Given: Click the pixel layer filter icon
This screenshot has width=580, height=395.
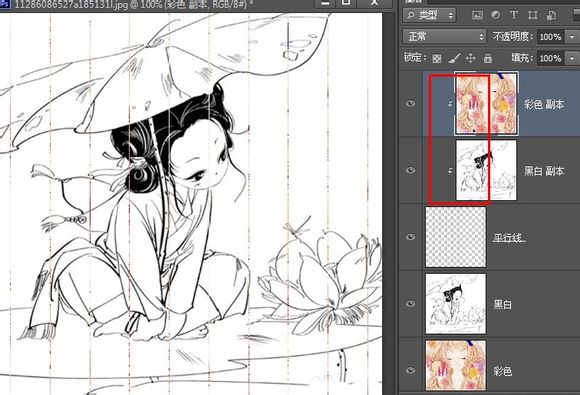Looking at the screenshot, I should 478,15.
